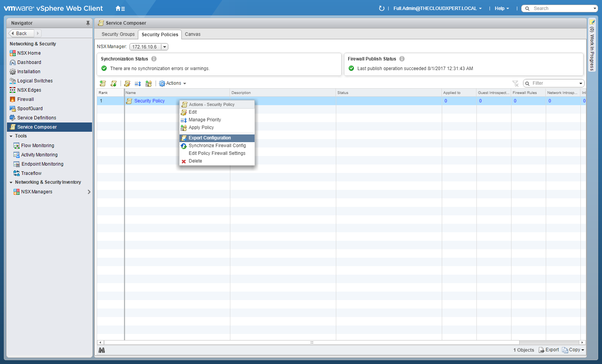The image size is (602, 364).
Task: Choose Delete in the context menu
Action: pyautogui.click(x=195, y=161)
